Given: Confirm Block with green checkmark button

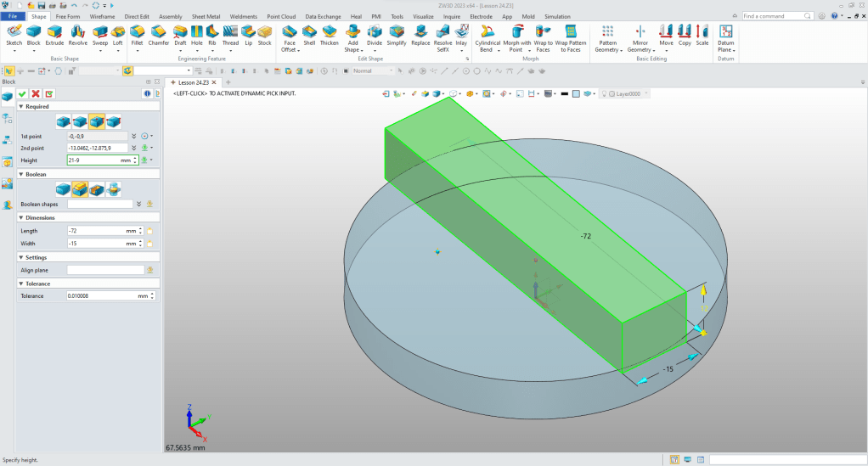Looking at the screenshot, I should pos(22,93).
